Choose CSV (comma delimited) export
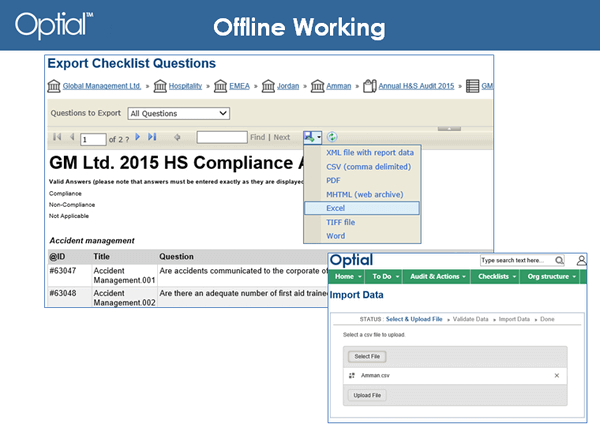 (368, 166)
